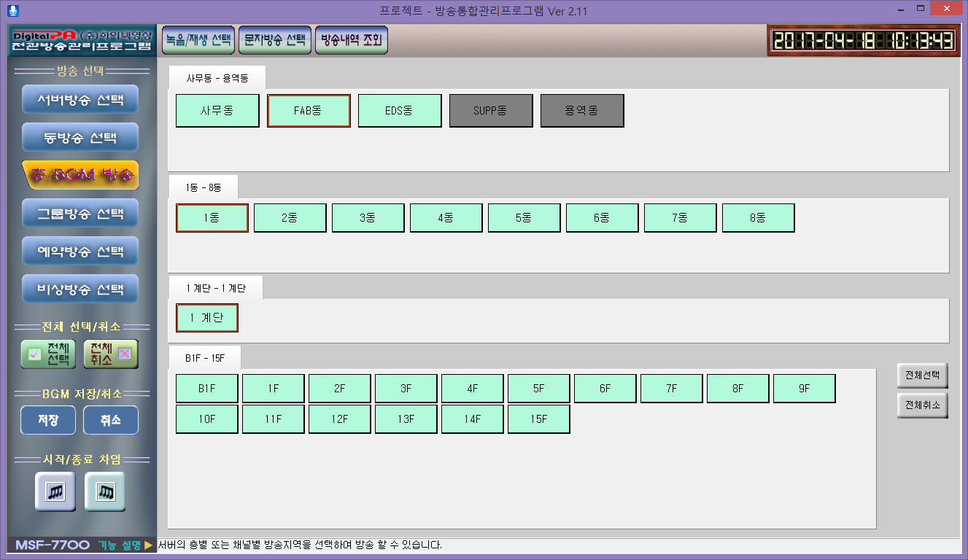Open 문자방송 선택 in the top toolbar
Image resolution: width=968 pixels, height=560 pixels.
pyautogui.click(x=275, y=40)
